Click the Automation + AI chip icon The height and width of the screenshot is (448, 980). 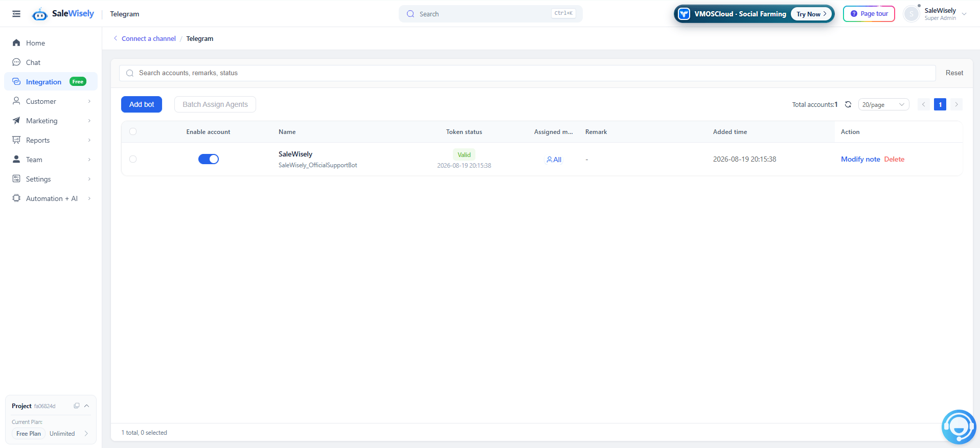16,198
